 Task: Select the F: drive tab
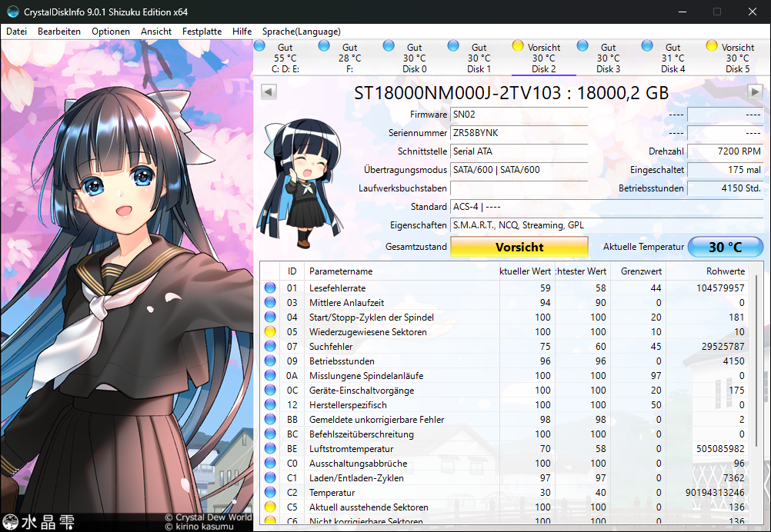pyautogui.click(x=349, y=58)
